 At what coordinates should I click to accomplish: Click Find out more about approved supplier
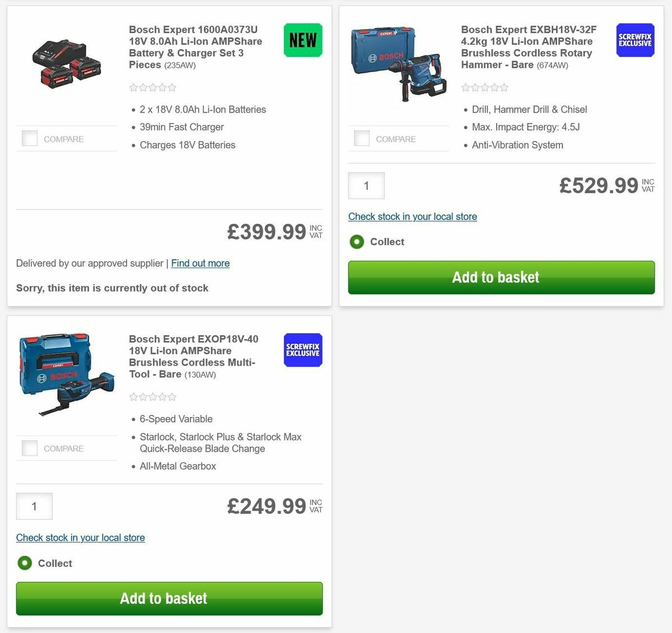[200, 263]
